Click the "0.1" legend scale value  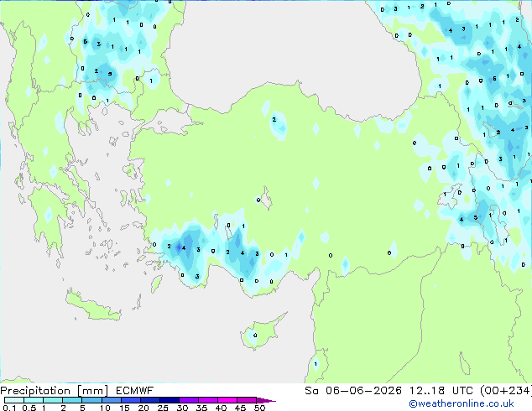[9, 408]
